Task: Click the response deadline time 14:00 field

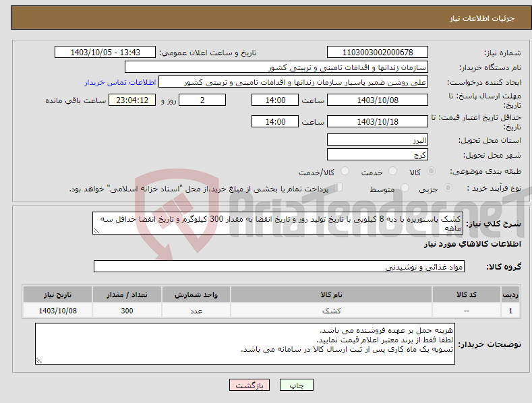Action: 275,100
